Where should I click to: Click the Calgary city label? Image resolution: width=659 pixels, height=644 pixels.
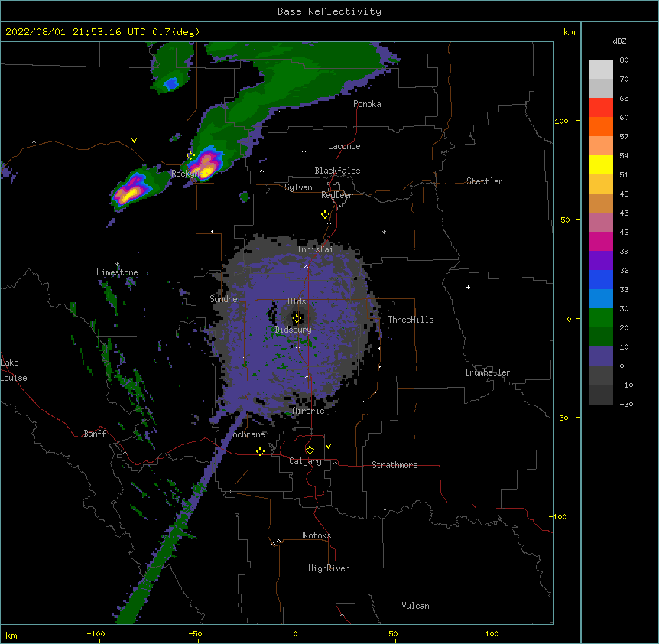coord(305,461)
